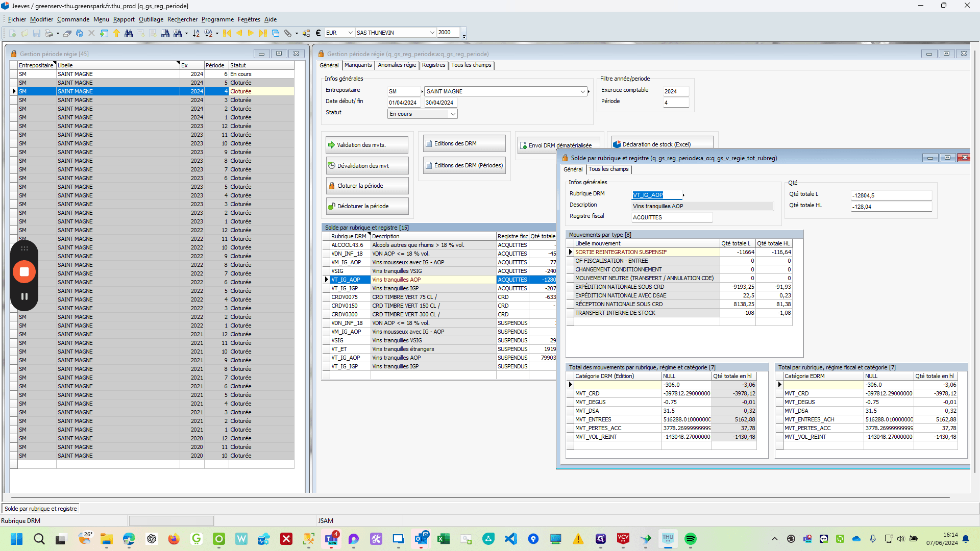Expand the SAS THUNEVIN company dropdown

(432, 33)
